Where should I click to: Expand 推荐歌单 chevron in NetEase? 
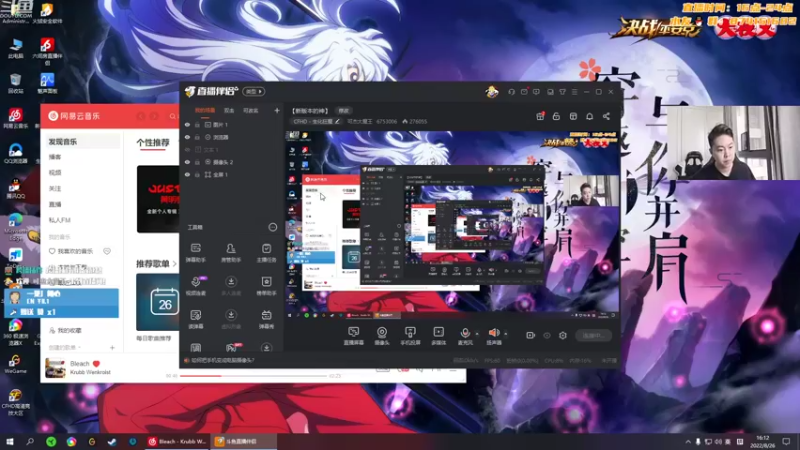click(174, 264)
